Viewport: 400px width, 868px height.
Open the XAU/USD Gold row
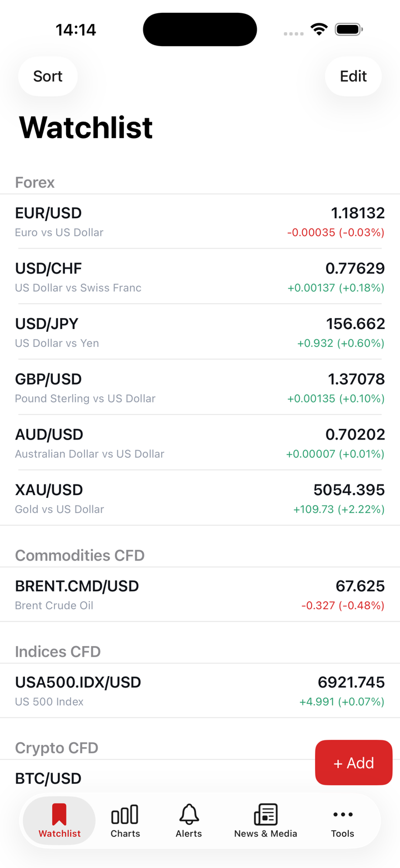coord(200,498)
